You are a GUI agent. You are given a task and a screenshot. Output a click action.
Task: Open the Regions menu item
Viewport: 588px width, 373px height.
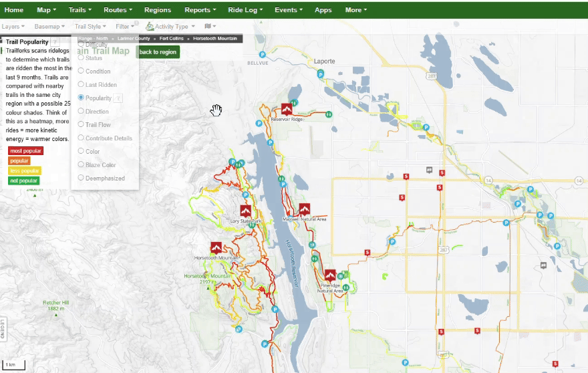point(157,10)
